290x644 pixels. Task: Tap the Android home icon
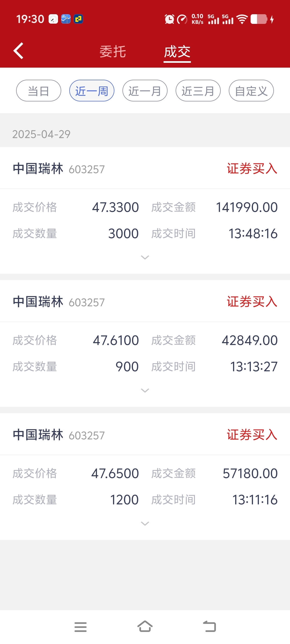click(x=145, y=626)
